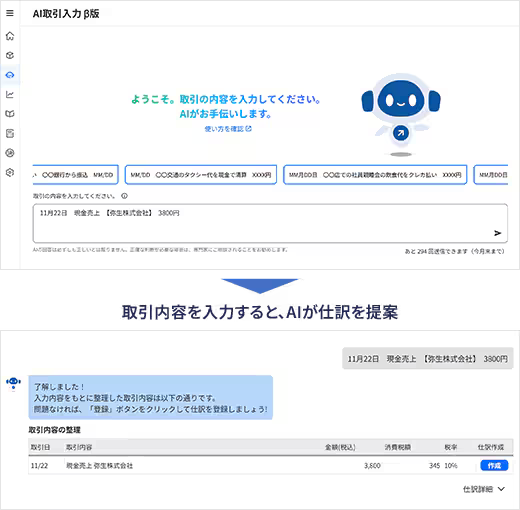Click the 取引日 column header
Screen dimensions: 520x510
(x=40, y=447)
